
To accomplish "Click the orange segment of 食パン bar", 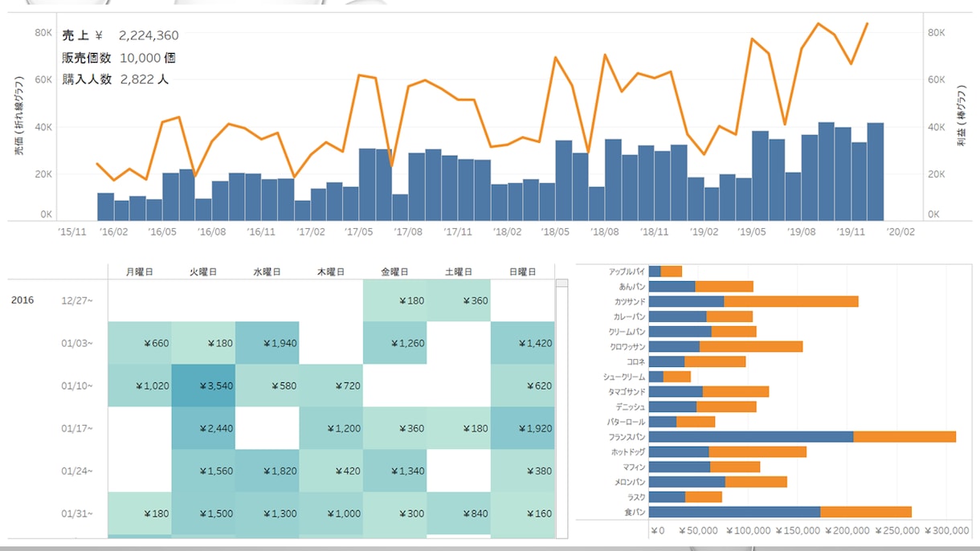I will coord(866,512).
